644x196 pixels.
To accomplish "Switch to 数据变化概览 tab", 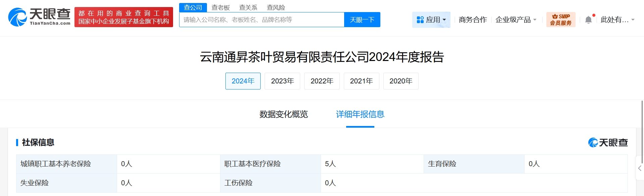I will pyautogui.click(x=283, y=114).
